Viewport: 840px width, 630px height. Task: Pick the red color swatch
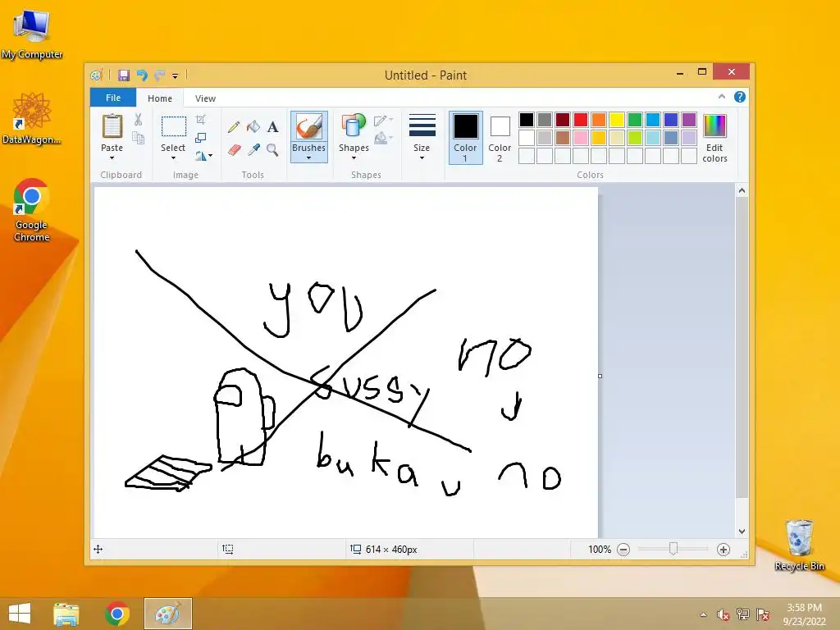580,120
